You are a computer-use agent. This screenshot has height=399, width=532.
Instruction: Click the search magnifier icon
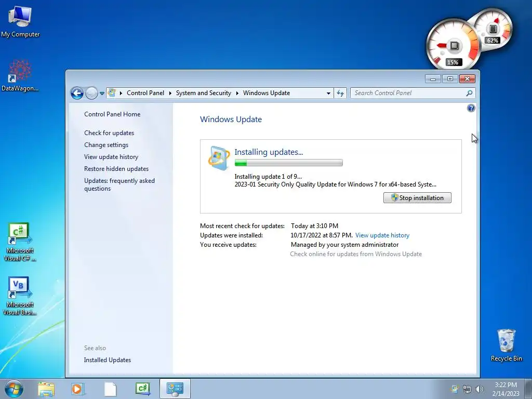pyautogui.click(x=470, y=93)
